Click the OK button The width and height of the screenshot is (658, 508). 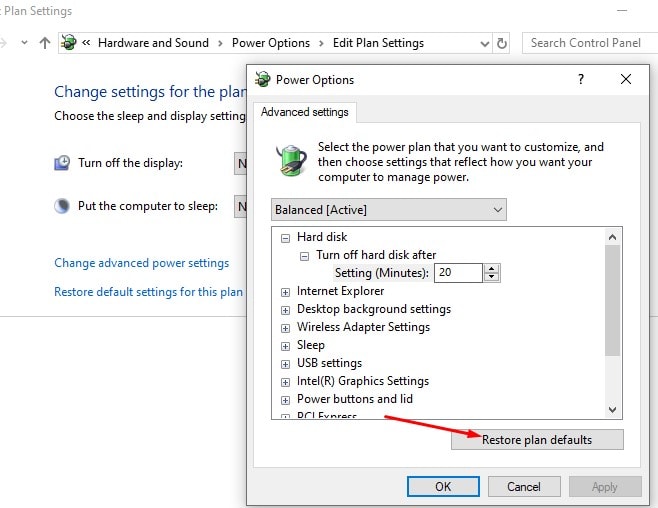443,487
